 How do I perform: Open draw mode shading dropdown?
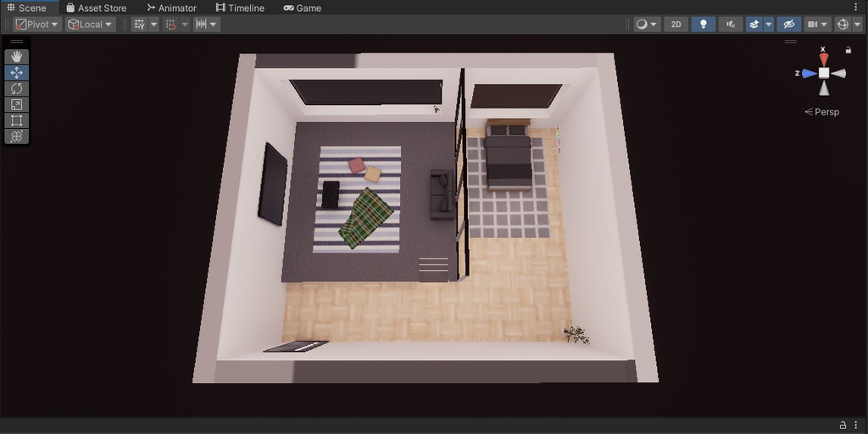[x=647, y=25]
